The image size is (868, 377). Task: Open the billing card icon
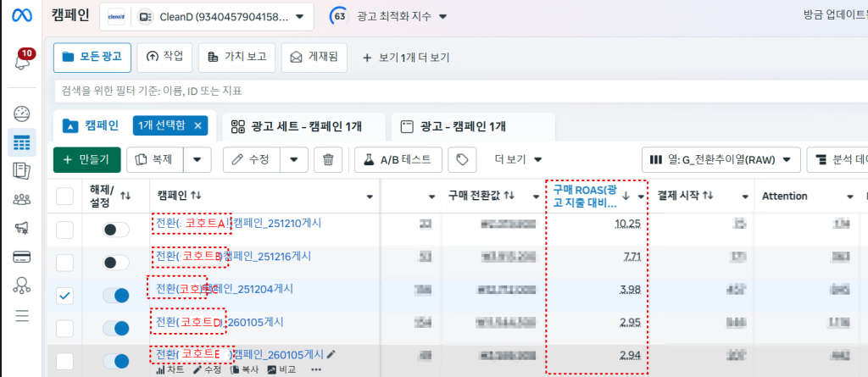coord(22,257)
